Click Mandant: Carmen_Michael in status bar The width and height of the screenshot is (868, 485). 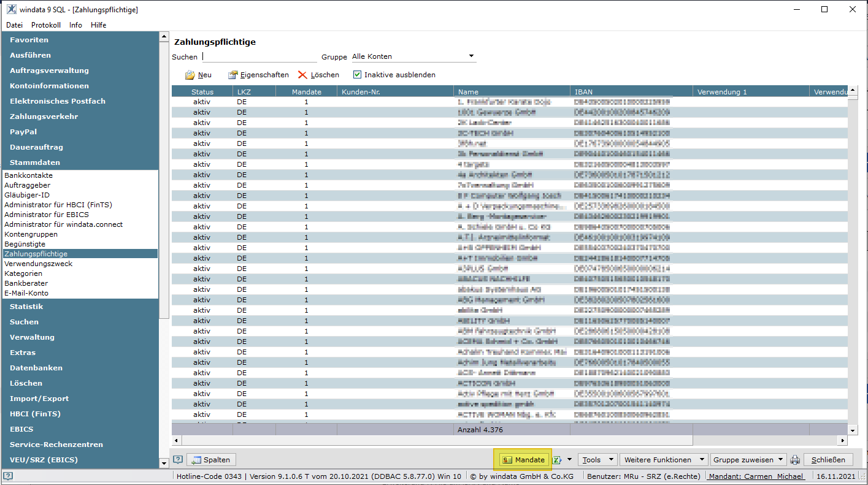click(x=755, y=476)
